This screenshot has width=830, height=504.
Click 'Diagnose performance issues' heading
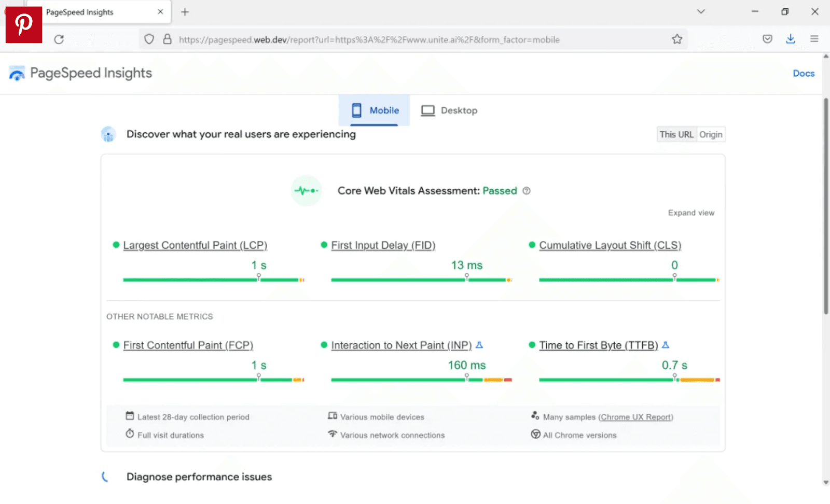tap(199, 477)
